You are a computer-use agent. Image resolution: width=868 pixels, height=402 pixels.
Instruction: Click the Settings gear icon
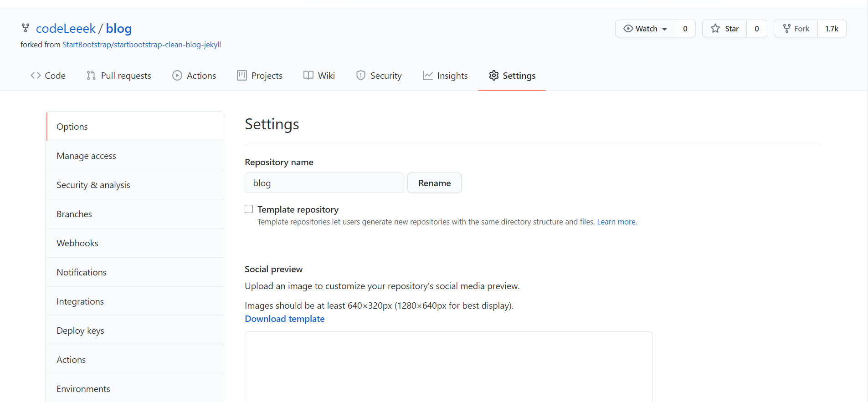[x=494, y=75]
